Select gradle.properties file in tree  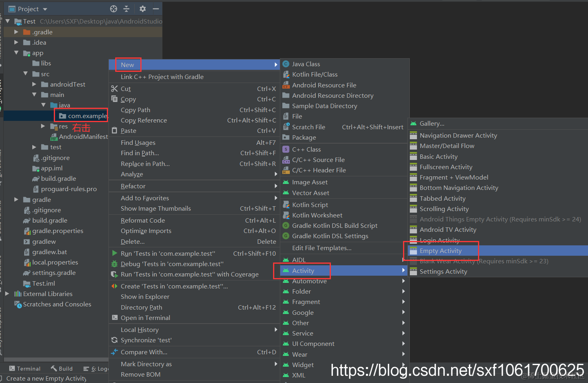click(x=53, y=231)
